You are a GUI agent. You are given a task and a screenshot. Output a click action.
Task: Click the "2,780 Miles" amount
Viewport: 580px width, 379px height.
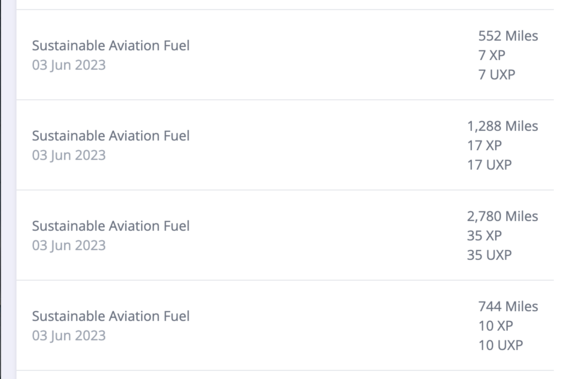pos(502,216)
